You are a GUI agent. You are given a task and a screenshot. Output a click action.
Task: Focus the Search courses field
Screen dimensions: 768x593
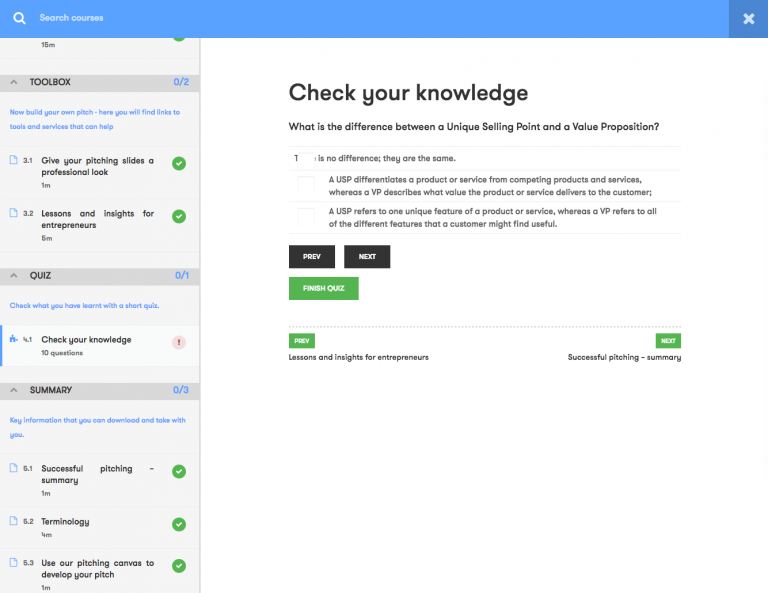pyautogui.click(x=71, y=18)
